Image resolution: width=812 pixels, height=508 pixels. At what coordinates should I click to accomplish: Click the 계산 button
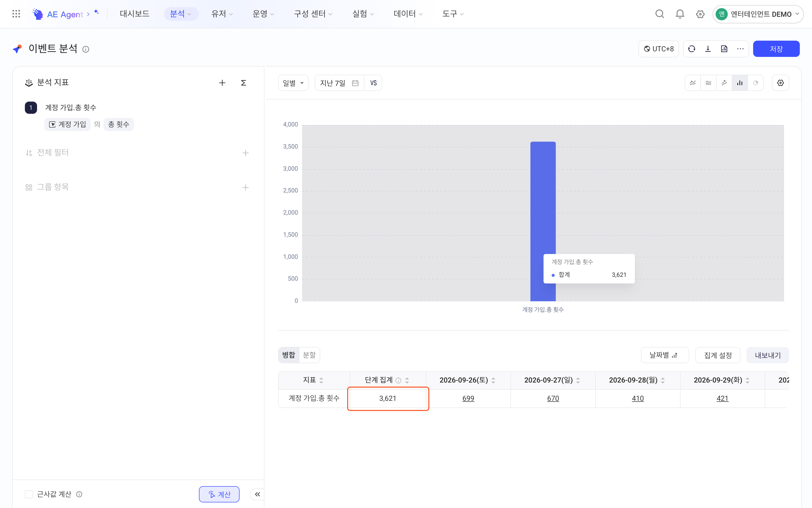coord(219,494)
